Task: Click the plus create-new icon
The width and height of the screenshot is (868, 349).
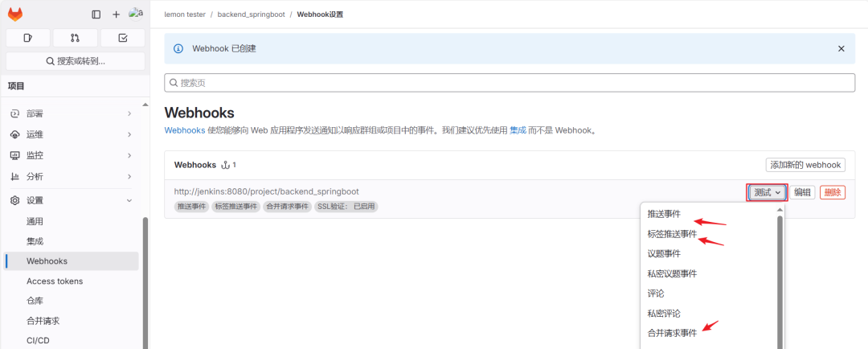Action: coord(116,14)
